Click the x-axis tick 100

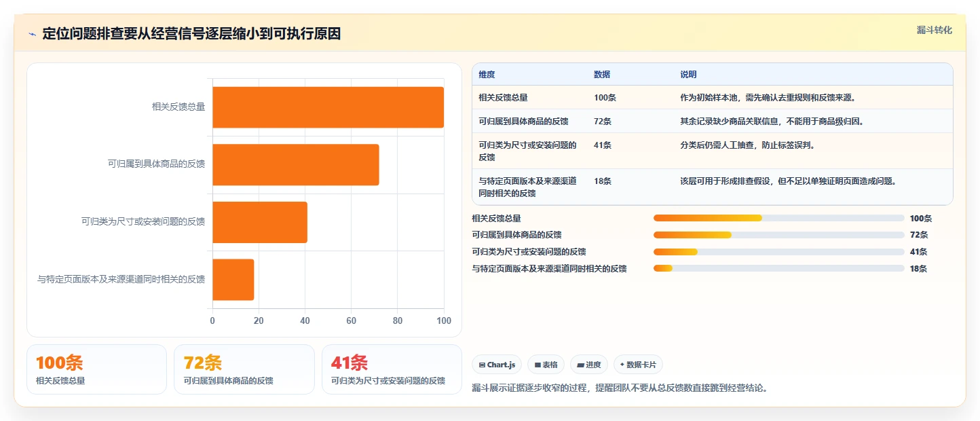tap(444, 321)
